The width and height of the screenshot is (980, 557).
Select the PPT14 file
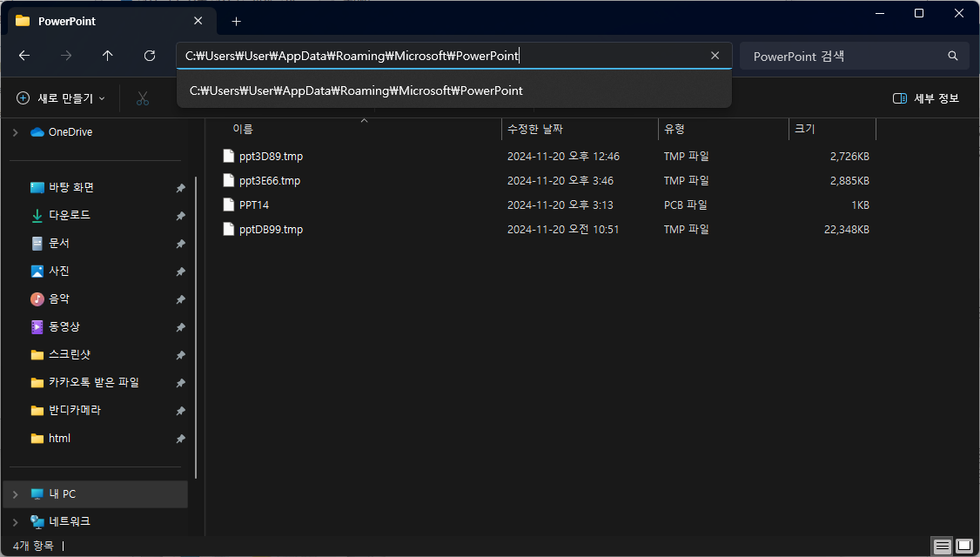click(x=254, y=205)
